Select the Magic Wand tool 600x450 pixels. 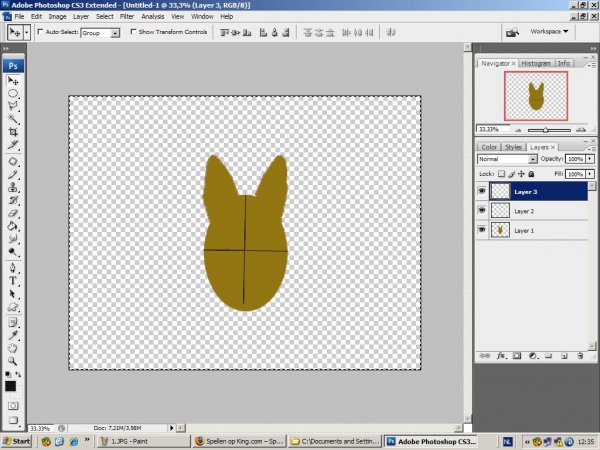click(x=13, y=119)
